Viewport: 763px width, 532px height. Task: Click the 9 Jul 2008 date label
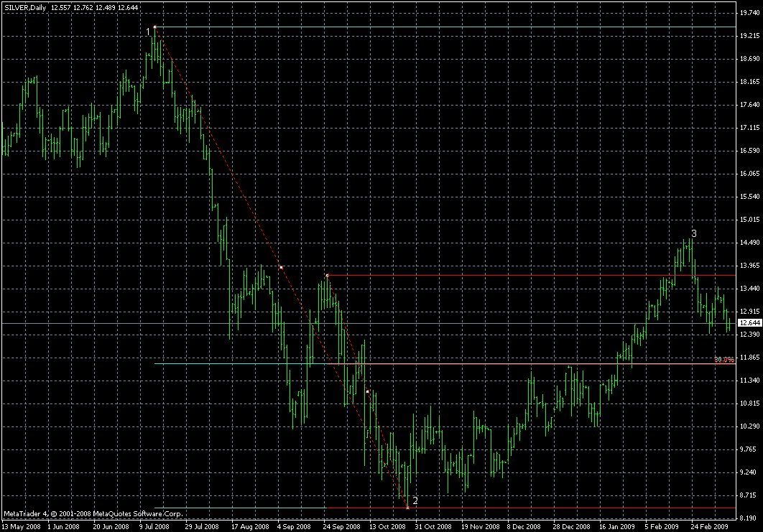[x=154, y=527]
